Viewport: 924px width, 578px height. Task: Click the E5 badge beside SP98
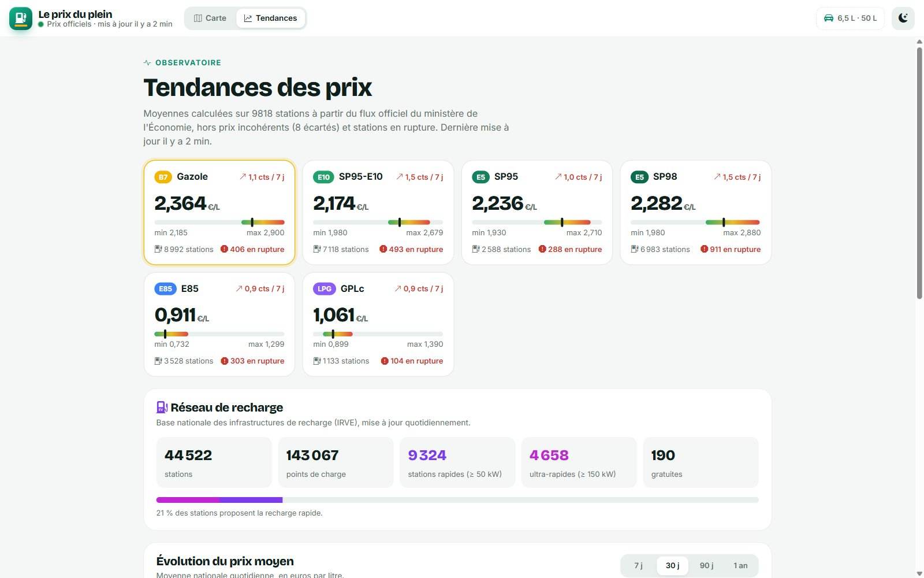(x=639, y=177)
